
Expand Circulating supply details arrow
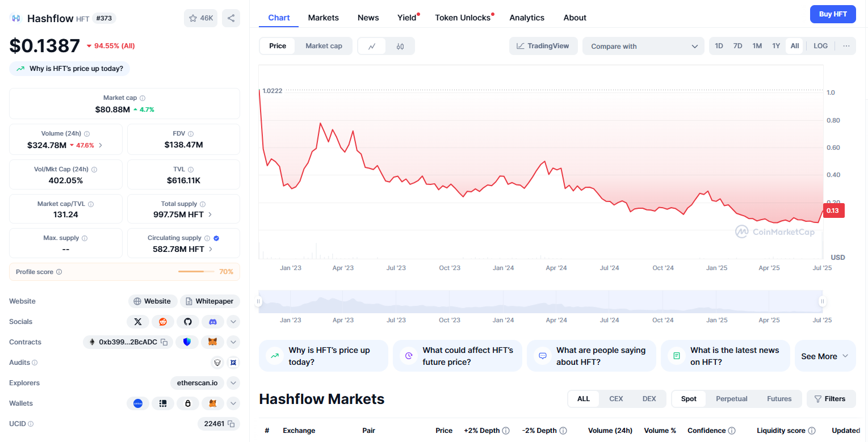(210, 249)
